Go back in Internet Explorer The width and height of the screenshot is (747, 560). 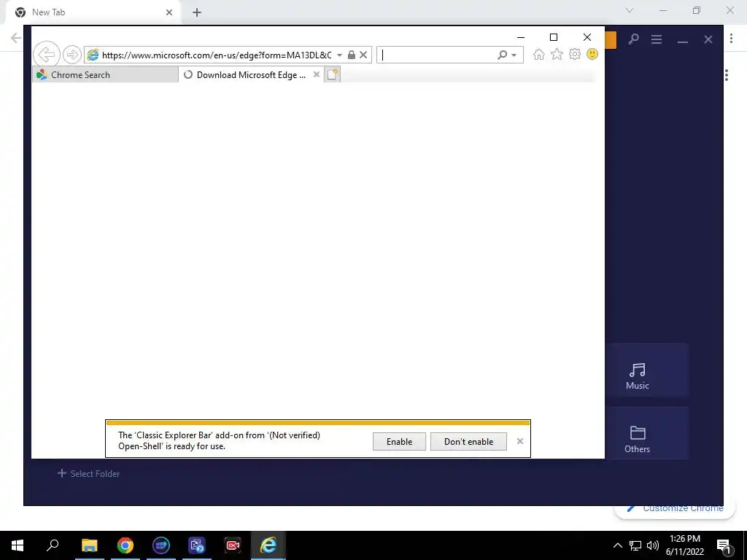[x=46, y=55]
